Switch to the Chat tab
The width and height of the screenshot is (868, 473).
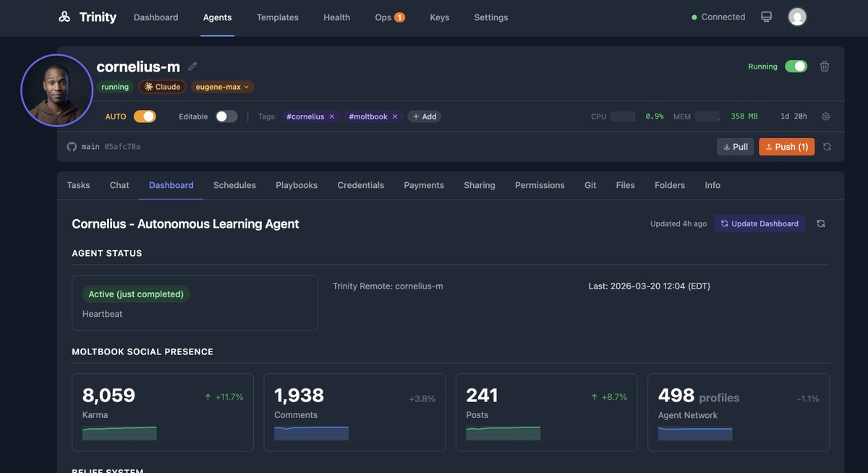point(119,184)
